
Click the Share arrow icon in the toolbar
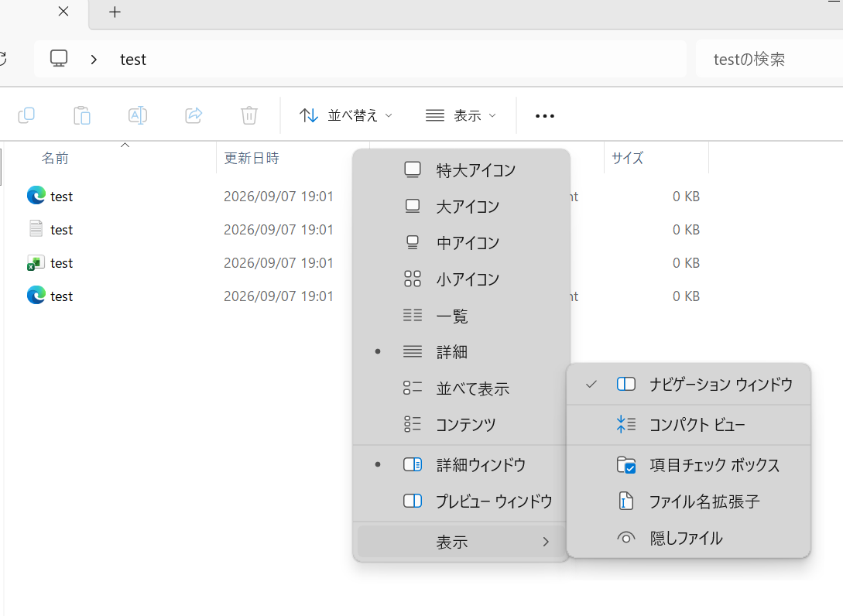coord(194,115)
